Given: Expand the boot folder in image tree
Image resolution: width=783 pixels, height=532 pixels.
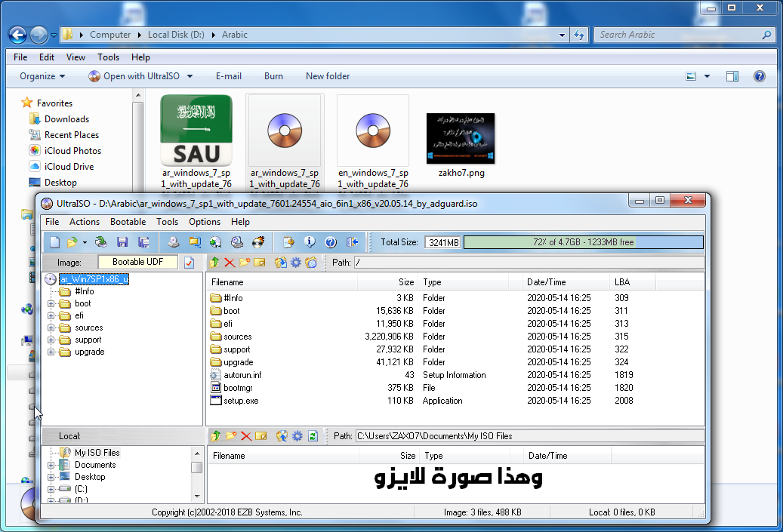Looking at the screenshot, I should [51, 303].
